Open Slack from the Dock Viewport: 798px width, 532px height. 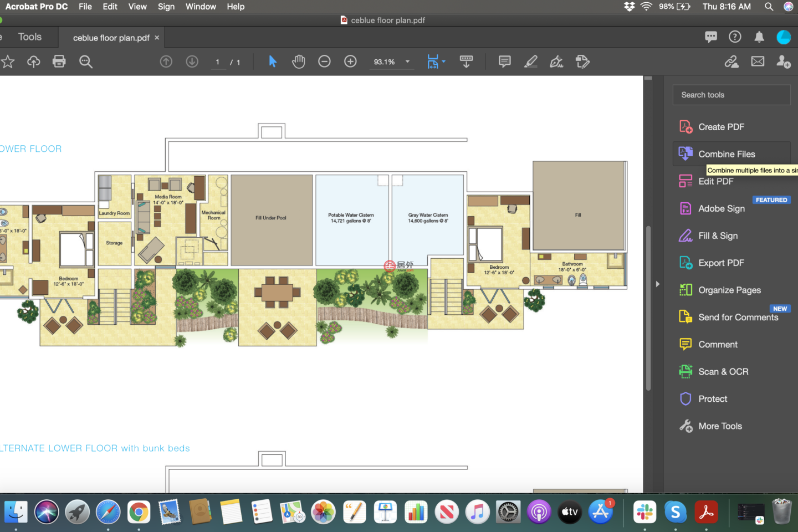coord(644,512)
